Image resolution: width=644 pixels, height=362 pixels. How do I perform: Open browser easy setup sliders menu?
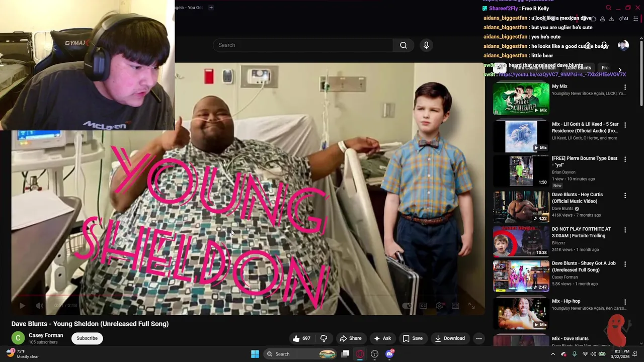635,19
